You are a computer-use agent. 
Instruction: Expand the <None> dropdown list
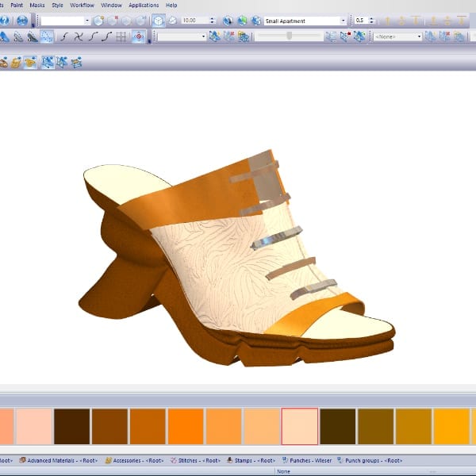click(x=417, y=36)
